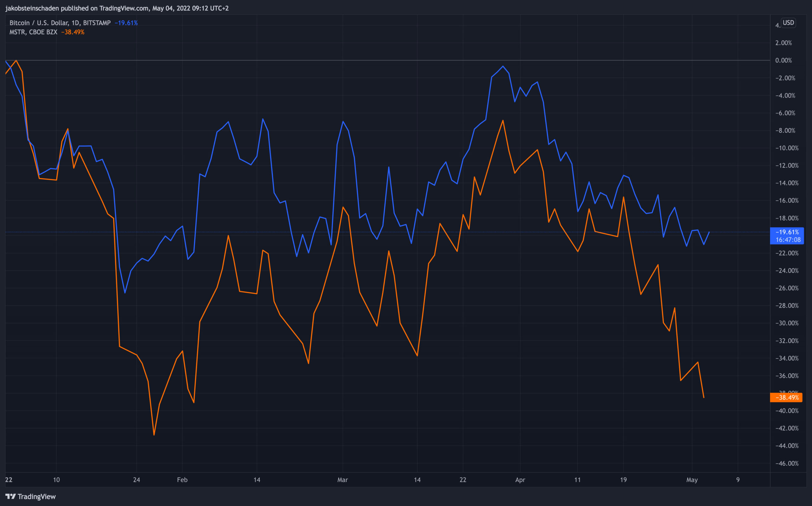Click the Mar label on time axis

click(x=342, y=480)
